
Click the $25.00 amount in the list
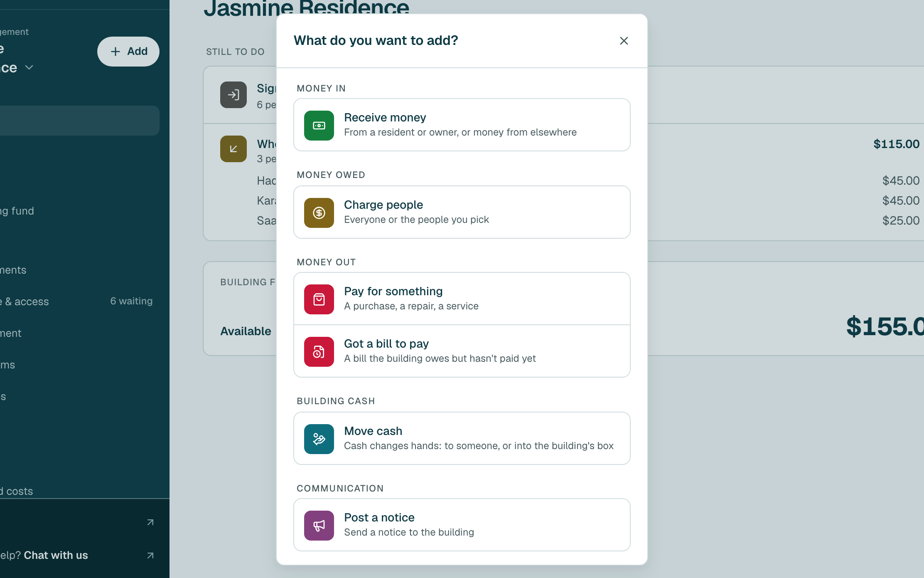pos(901,220)
